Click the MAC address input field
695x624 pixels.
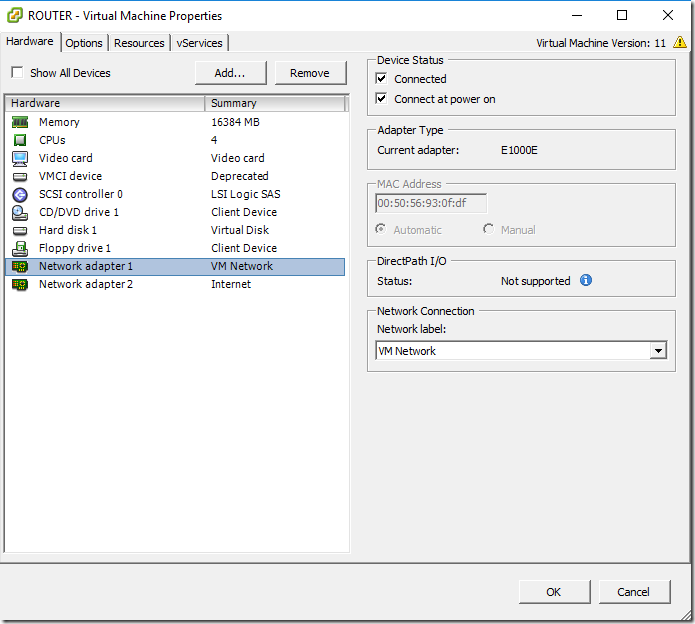point(431,203)
